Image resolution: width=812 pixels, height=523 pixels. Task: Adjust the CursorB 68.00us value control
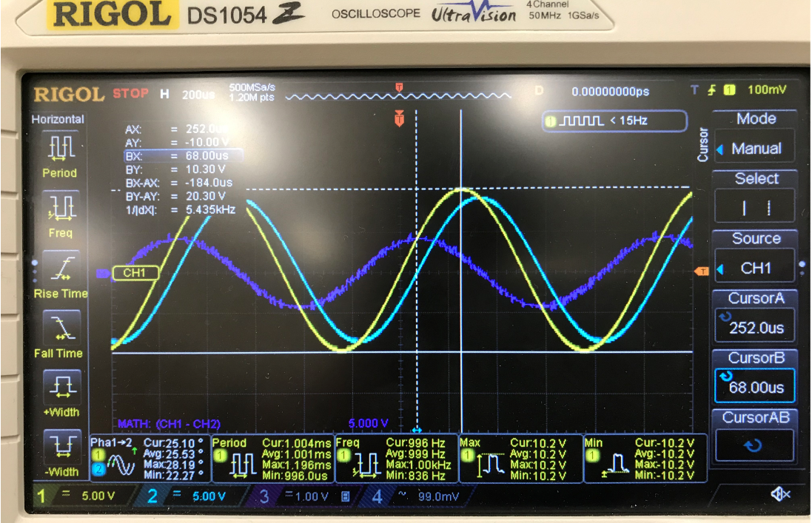tap(755, 385)
